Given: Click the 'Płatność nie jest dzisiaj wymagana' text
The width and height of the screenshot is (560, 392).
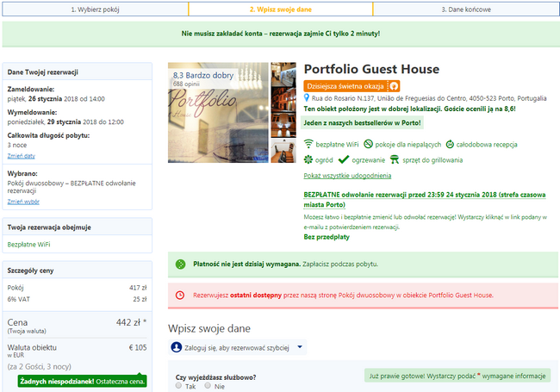Looking at the screenshot, I should tap(246, 264).
